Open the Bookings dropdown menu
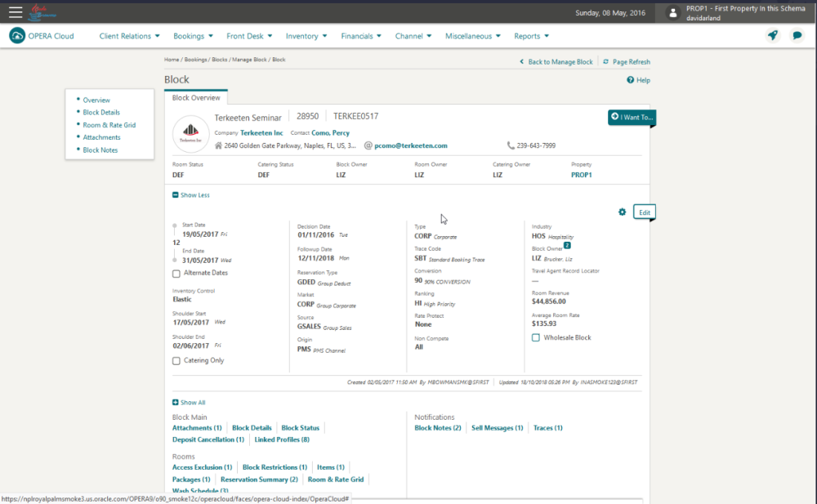This screenshot has width=817, height=504. coord(194,36)
